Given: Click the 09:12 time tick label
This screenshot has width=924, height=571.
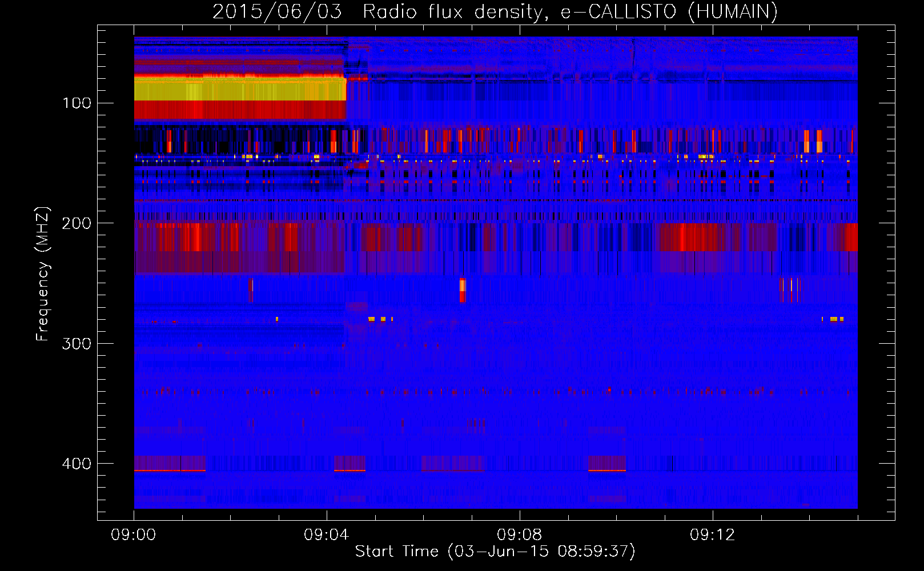Looking at the screenshot, I should [712, 535].
